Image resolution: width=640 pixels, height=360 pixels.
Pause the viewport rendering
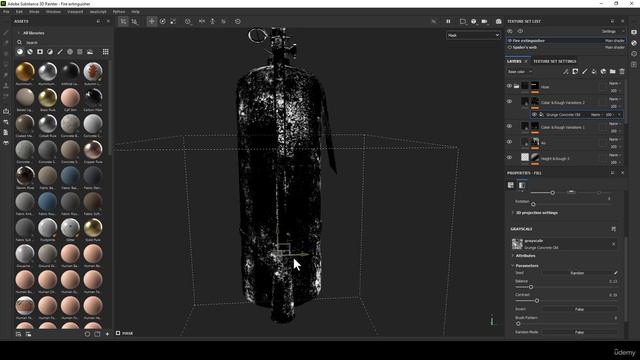448,21
